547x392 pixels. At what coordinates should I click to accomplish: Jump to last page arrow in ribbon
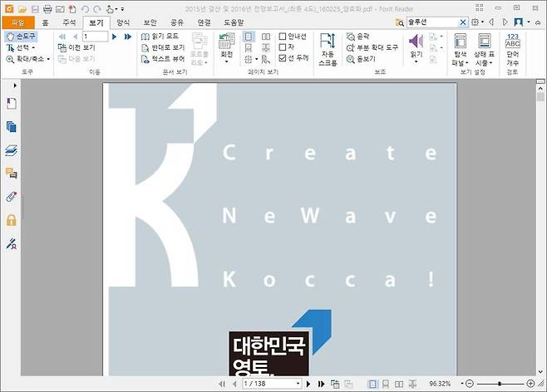(128, 37)
